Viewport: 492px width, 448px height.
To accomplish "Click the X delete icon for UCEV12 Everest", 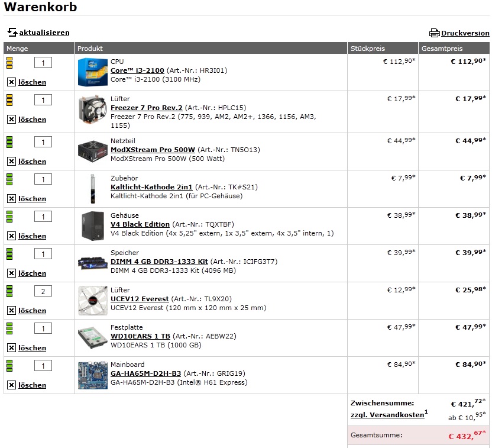I will click(x=11, y=311).
